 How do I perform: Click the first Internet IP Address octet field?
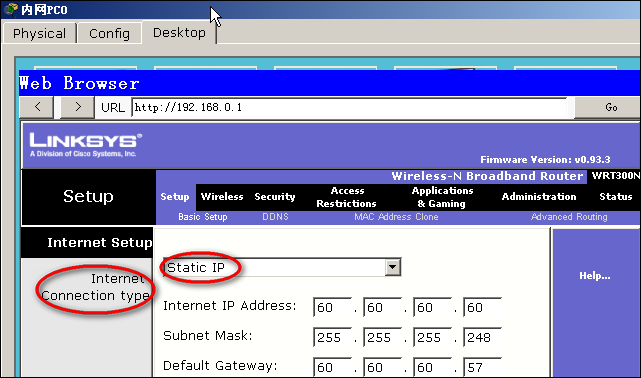click(x=332, y=307)
